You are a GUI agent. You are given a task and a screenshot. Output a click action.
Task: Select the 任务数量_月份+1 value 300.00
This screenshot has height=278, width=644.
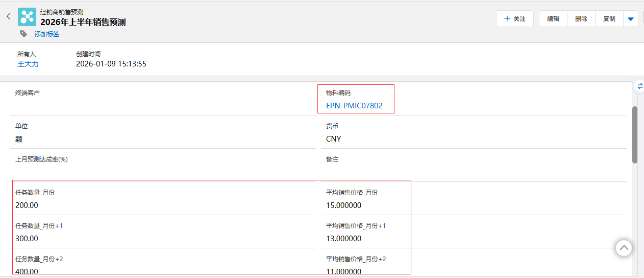[x=27, y=239]
